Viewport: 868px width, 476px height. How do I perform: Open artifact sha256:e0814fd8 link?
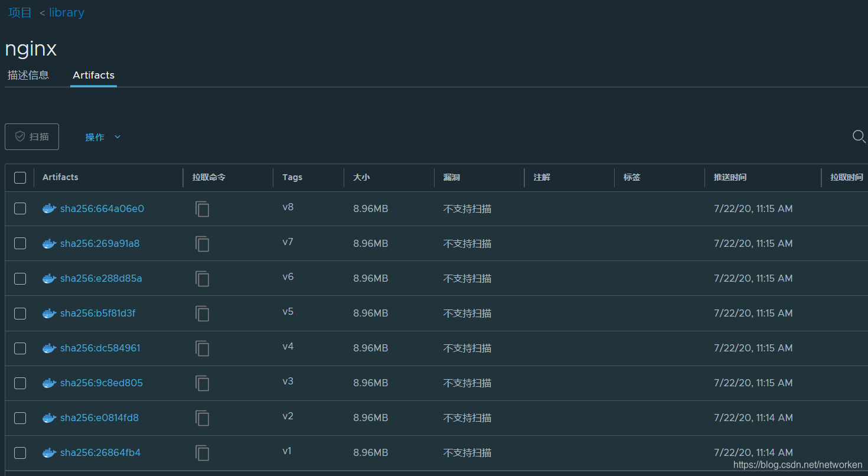tap(99, 418)
